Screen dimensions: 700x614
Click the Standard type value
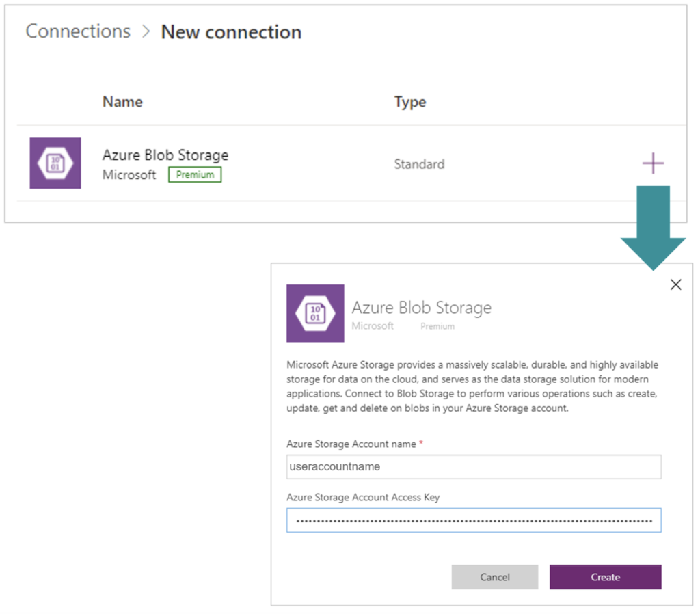point(419,164)
